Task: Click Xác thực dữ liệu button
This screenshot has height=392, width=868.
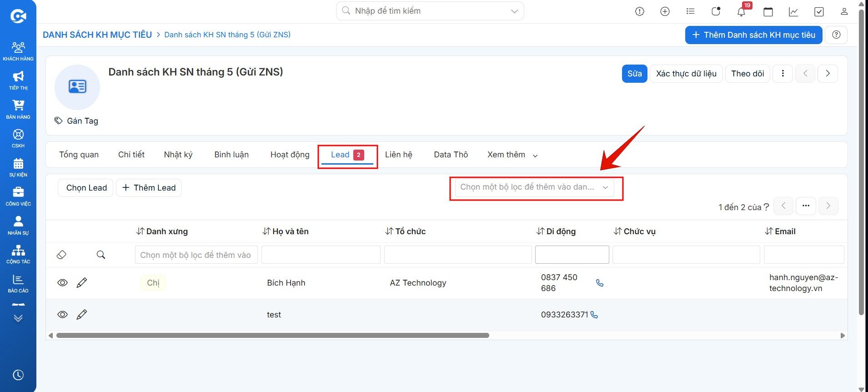Action: coord(686,74)
